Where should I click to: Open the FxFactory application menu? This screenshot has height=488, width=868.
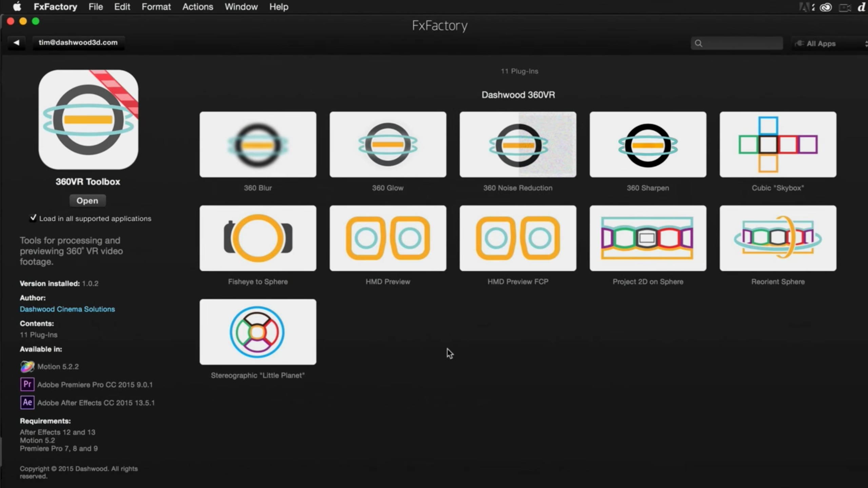pyautogui.click(x=55, y=7)
